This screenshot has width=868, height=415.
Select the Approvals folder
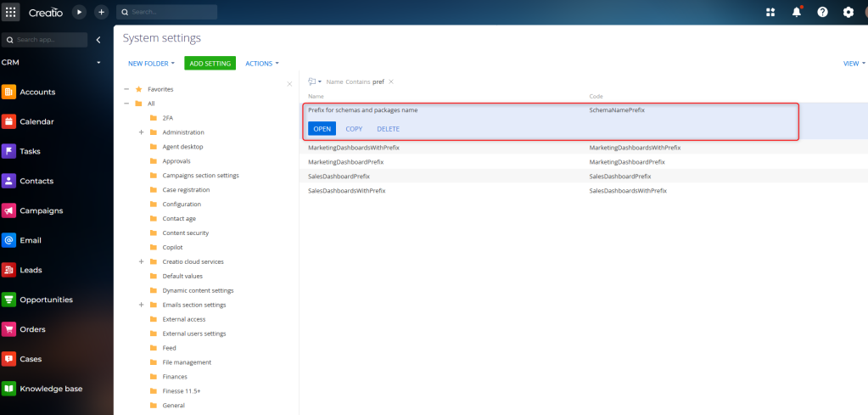pos(176,161)
